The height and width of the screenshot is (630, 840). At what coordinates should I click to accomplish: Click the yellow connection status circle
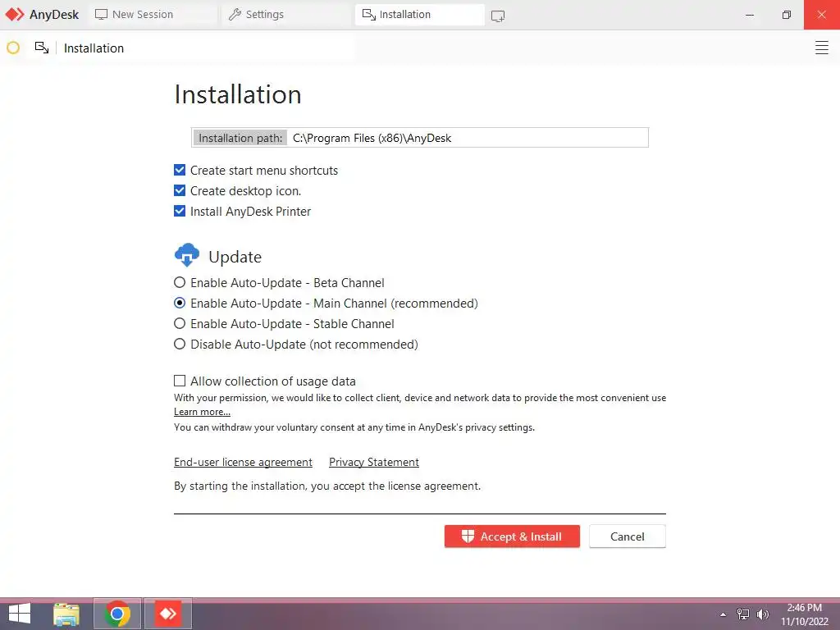point(13,48)
